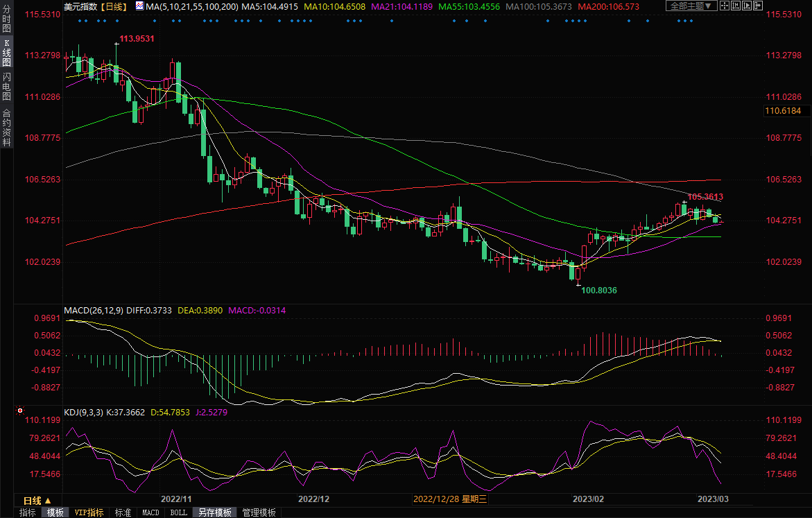Expand the 日线 period selector
The height and width of the screenshot is (518, 812).
[37, 500]
